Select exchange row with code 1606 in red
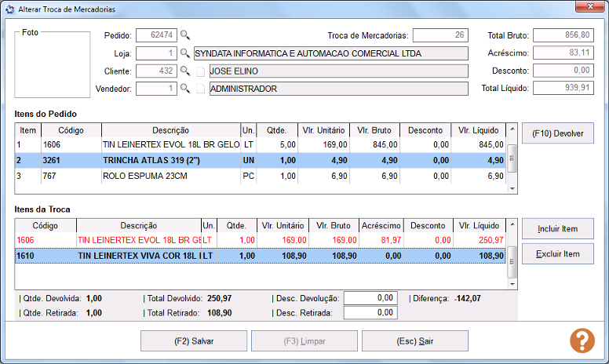The width and height of the screenshot is (609, 364). (261, 240)
